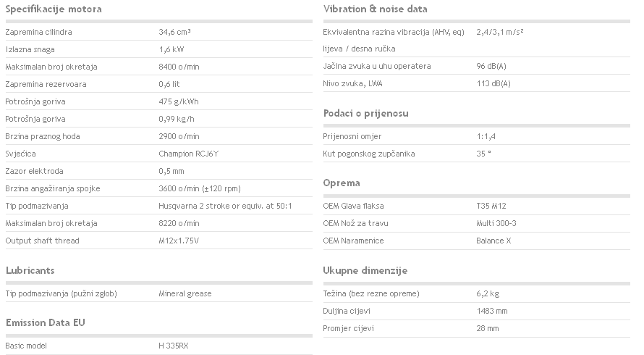Select the Mineral grease value
The height and width of the screenshot is (355, 644).
click(x=185, y=293)
